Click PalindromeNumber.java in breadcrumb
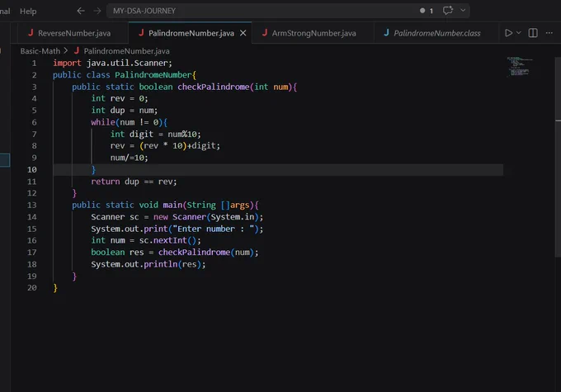This screenshot has width=561, height=392. [x=126, y=51]
